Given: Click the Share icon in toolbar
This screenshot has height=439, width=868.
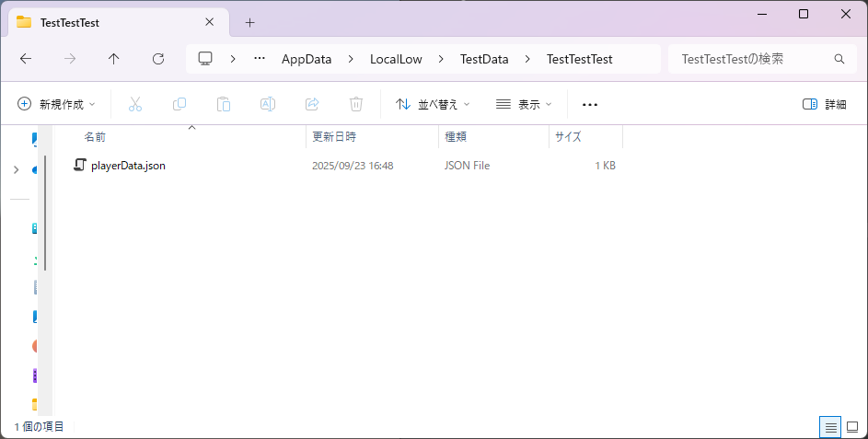Looking at the screenshot, I should [x=312, y=104].
